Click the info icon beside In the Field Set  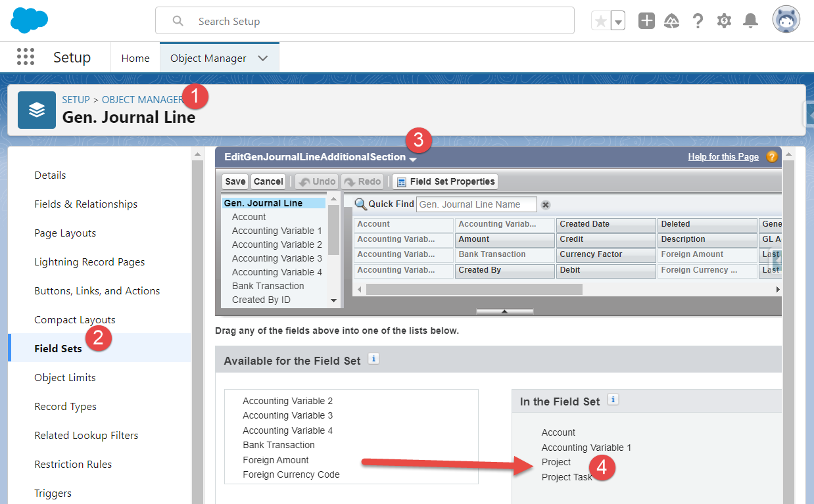613,400
